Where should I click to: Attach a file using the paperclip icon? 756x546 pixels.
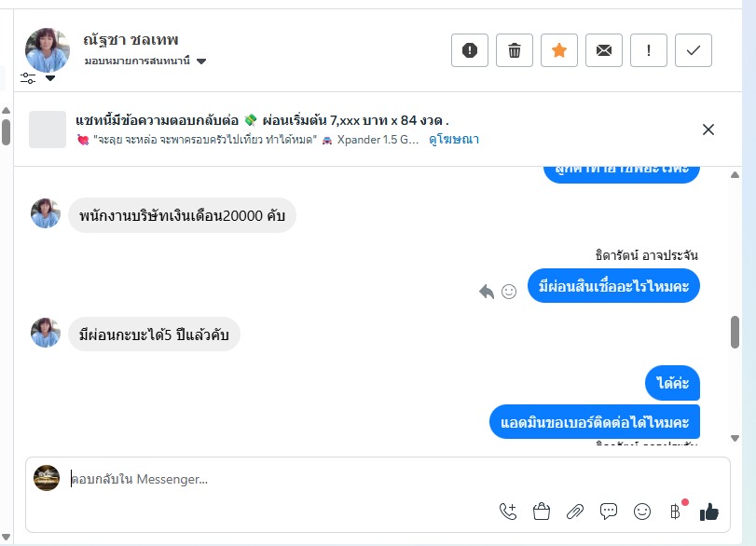point(575,511)
